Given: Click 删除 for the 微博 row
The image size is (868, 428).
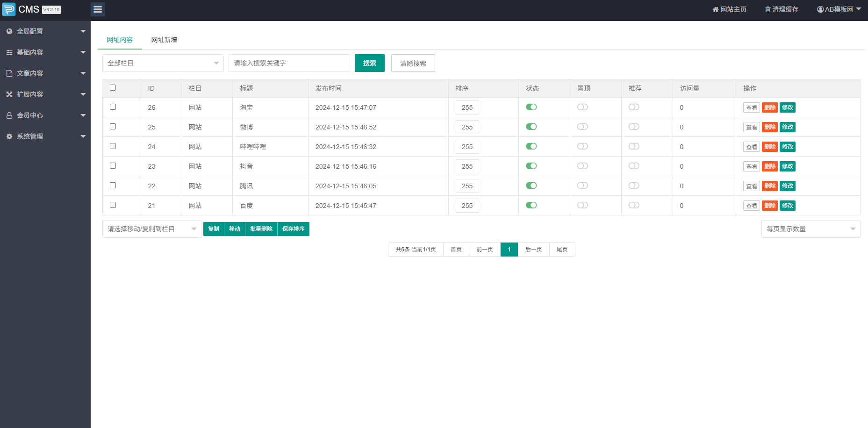Looking at the screenshot, I should (770, 127).
